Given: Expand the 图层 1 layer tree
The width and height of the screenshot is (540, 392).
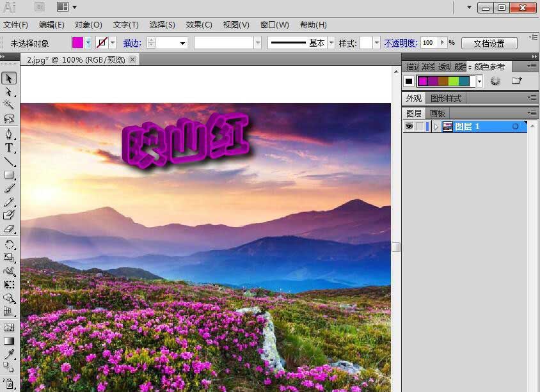Looking at the screenshot, I should tap(437, 127).
